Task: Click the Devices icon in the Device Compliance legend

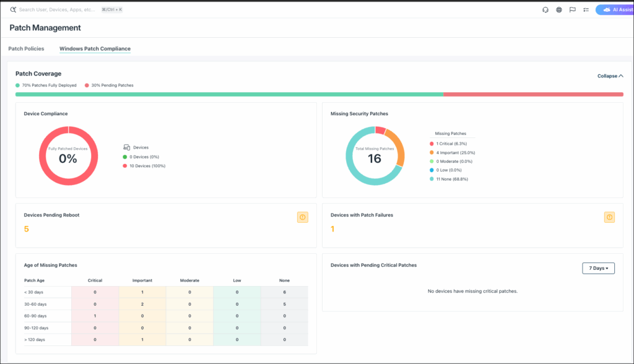Action: click(127, 147)
